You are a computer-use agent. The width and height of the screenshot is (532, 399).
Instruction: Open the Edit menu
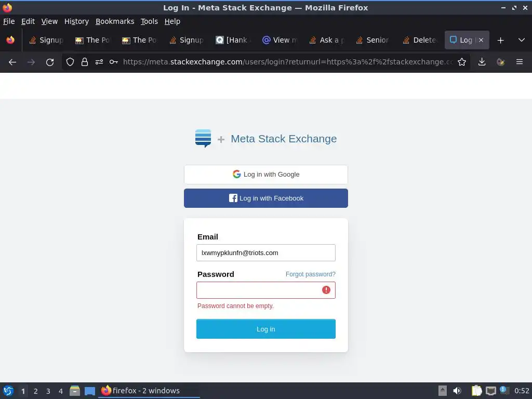point(28,21)
